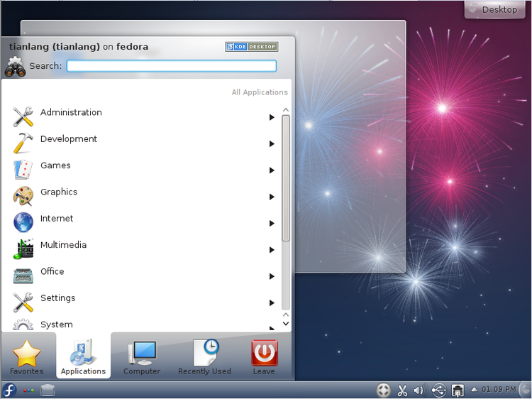This screenshot has height=399, width=532.
Task: Open the Leave tab
Action: tap(264, 356)
